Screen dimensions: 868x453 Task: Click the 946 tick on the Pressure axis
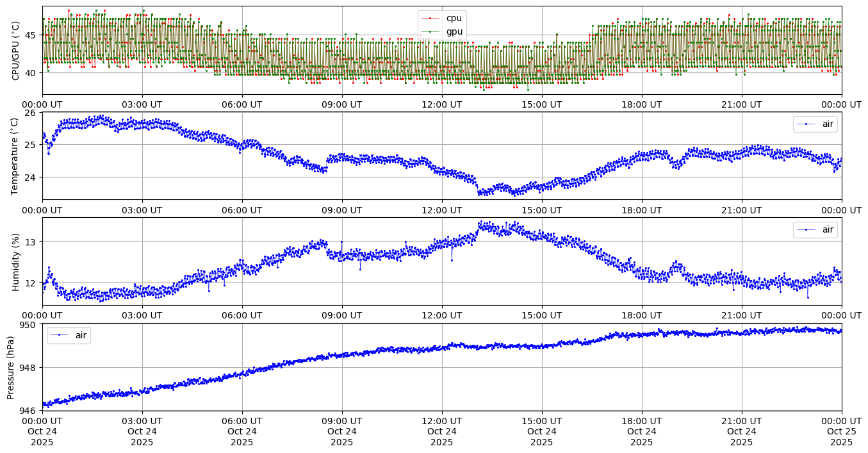coord(29,410)
